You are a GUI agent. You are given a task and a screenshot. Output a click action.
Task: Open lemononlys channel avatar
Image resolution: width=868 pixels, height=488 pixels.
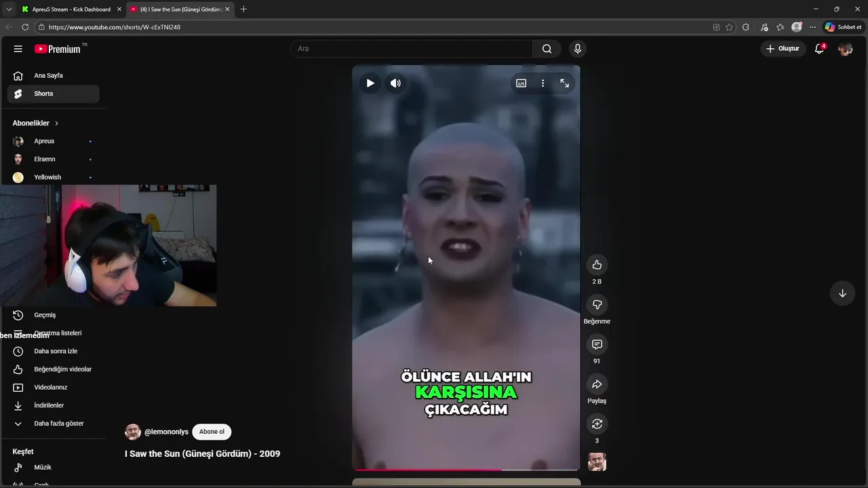click(133, 432)
